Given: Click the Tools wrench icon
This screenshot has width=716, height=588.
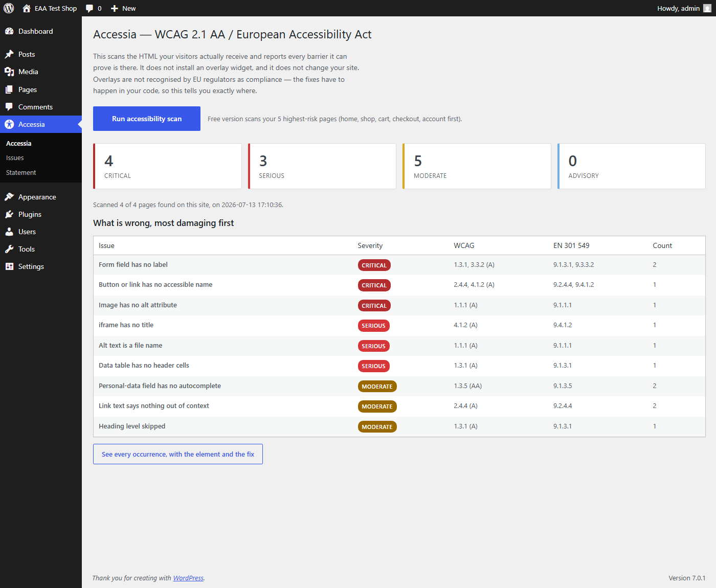Looking at the screenshot, I should click(x=9, y=249).
